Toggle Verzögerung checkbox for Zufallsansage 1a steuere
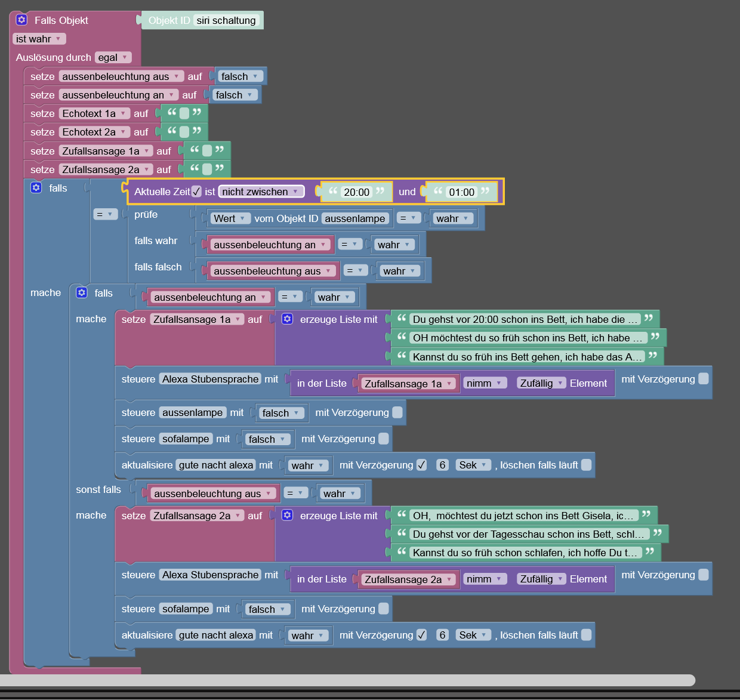This screenshot has height=700, width=740. coord(704,378)
